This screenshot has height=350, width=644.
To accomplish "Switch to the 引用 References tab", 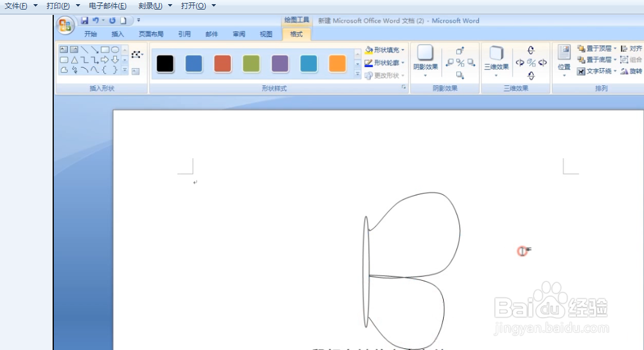I will (x=184, y=34).
